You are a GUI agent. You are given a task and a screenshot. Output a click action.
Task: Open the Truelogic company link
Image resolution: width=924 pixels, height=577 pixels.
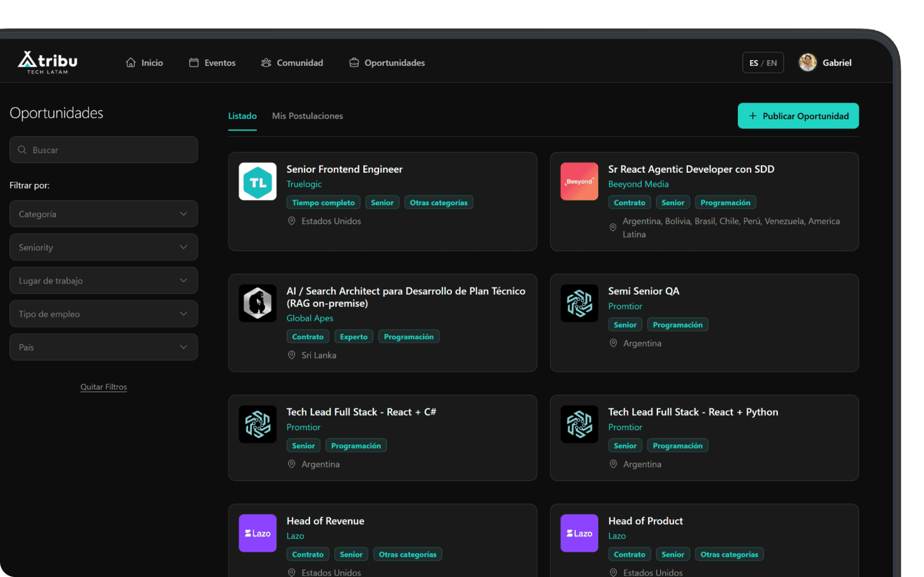click(304, 184)
